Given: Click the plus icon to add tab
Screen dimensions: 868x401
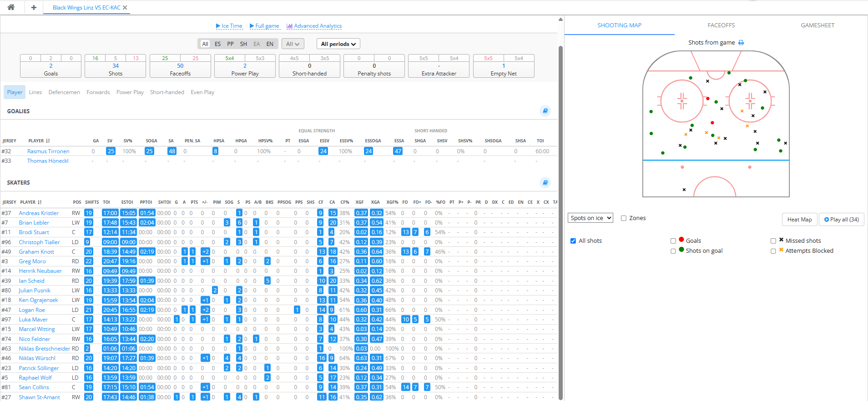Looking at the screenshot, I should pos(34,7).
